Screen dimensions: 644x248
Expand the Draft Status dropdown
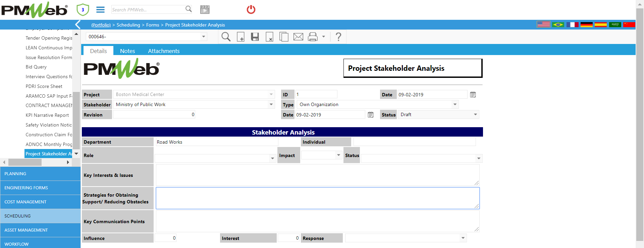tap(475, 114)
